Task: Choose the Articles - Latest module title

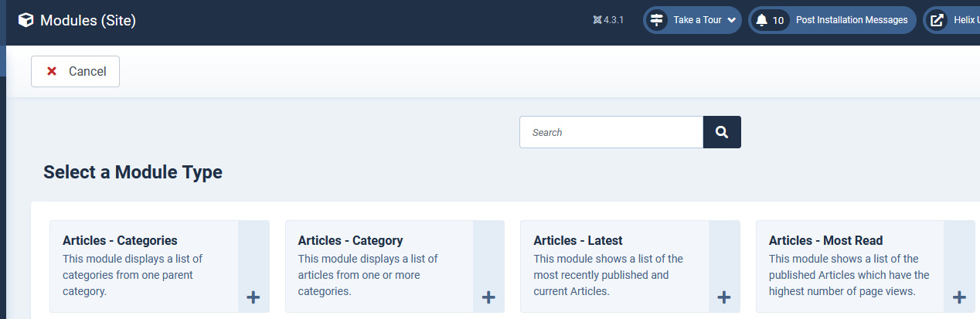Action: [x=577, y=240]
